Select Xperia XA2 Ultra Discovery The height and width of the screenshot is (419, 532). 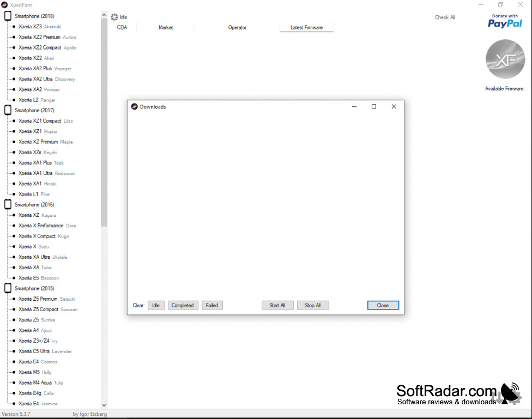(47, 79)
